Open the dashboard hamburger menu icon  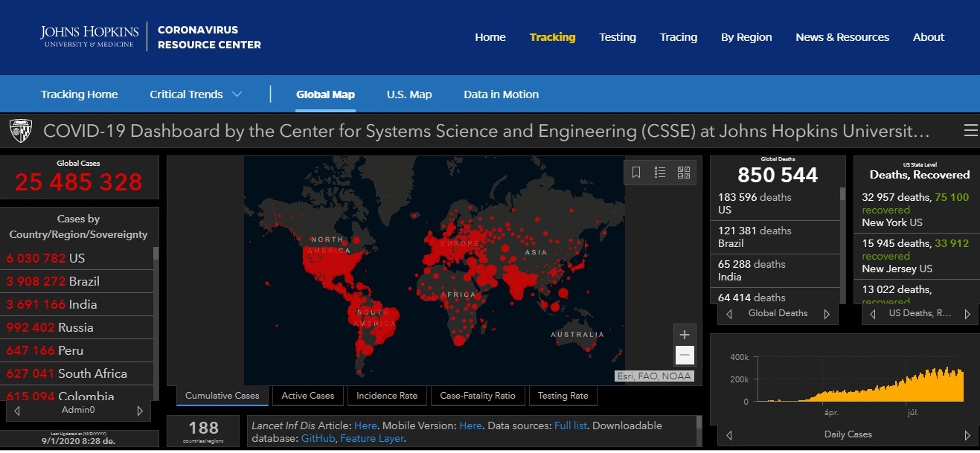[970, 131]
